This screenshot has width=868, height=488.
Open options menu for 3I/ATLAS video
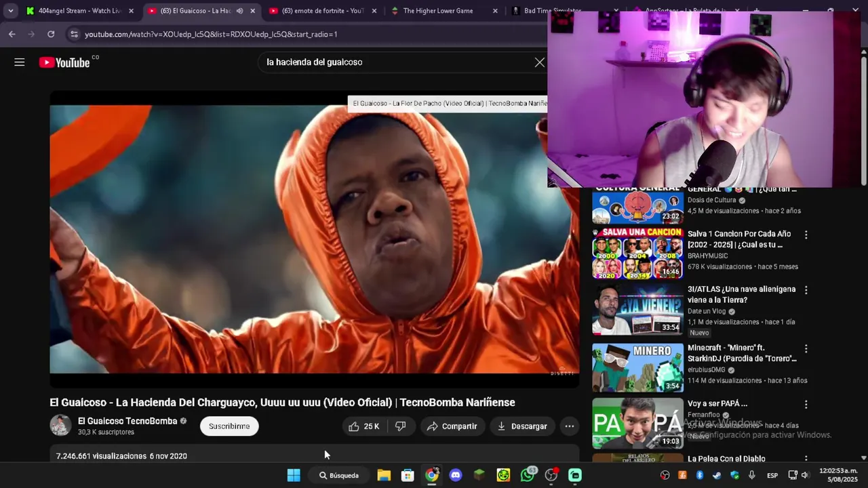click(806, 290)
